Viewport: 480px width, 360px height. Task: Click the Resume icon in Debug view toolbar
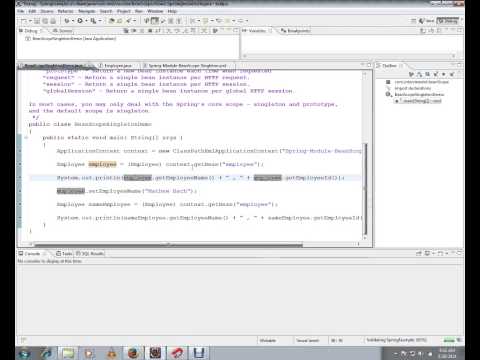pyautogui.click(x=133, y=31)
